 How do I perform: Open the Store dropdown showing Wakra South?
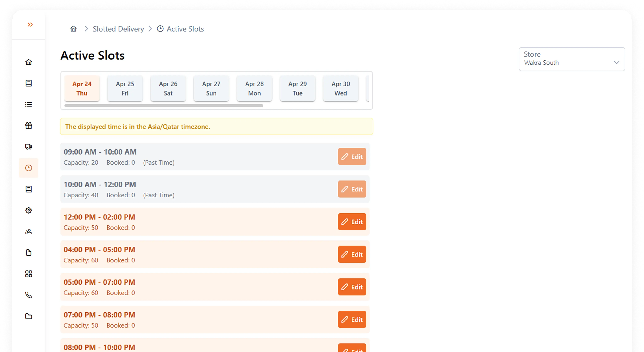tap(572, 59)
